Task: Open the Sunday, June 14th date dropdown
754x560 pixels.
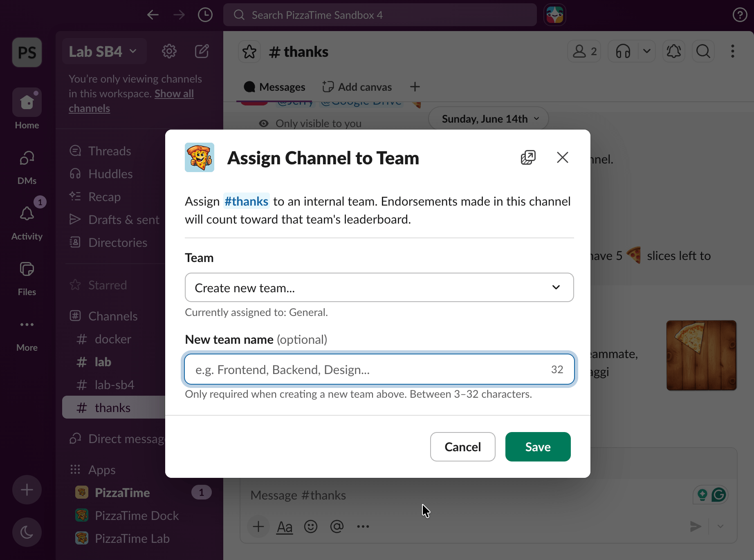Action: [489, 119]
